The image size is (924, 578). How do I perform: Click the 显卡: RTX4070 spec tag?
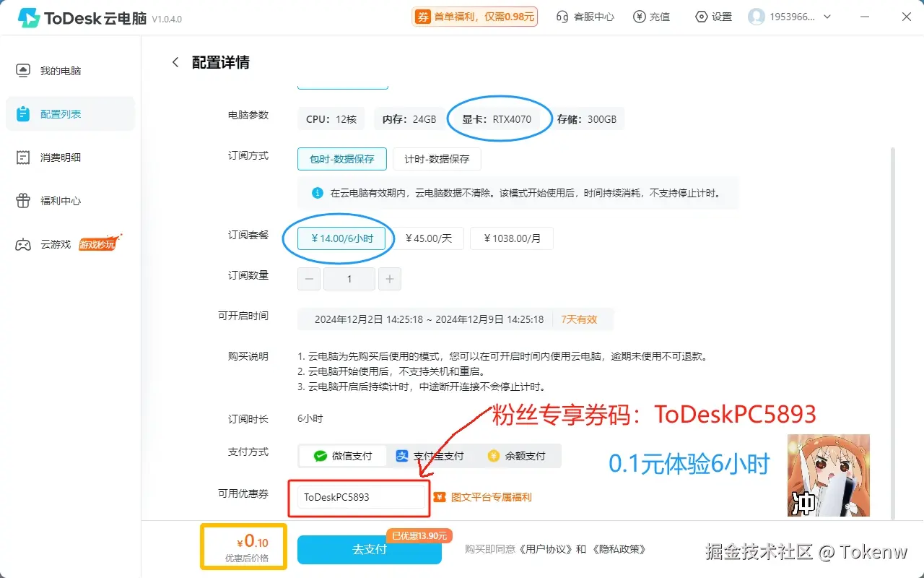[497, 119]
